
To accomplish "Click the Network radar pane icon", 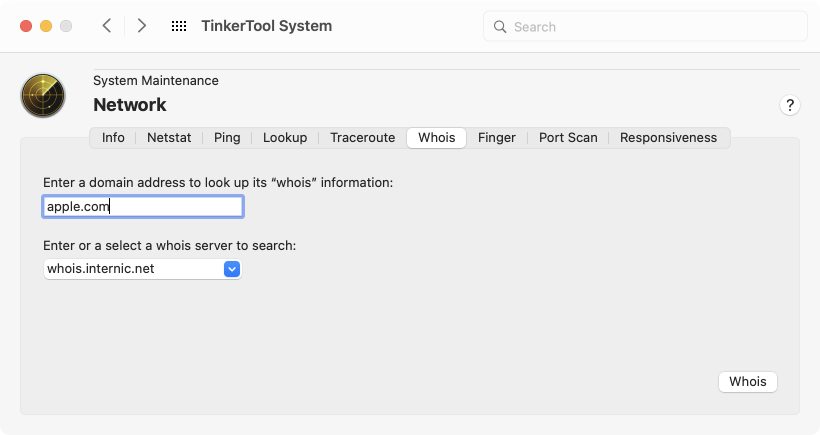I will click(43, 95).
